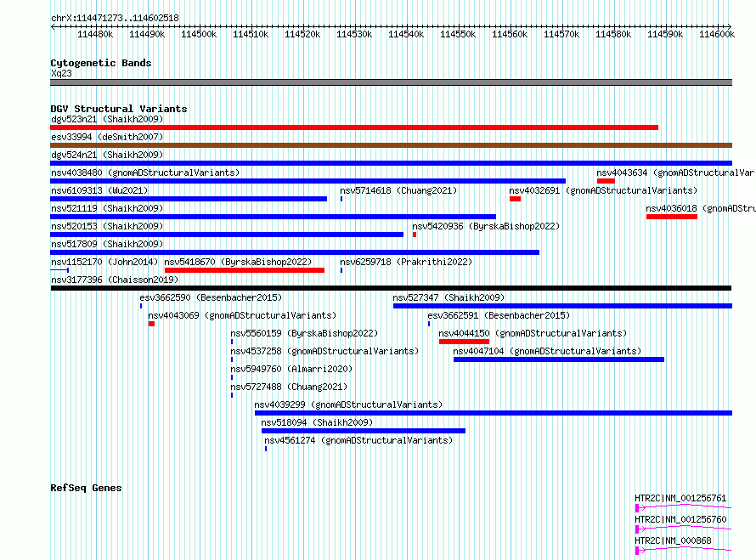This screenshot has width=756, height=560.
Task: Click the nsv4043634 gnomAD variant label
Action: [x=676, y=173]
